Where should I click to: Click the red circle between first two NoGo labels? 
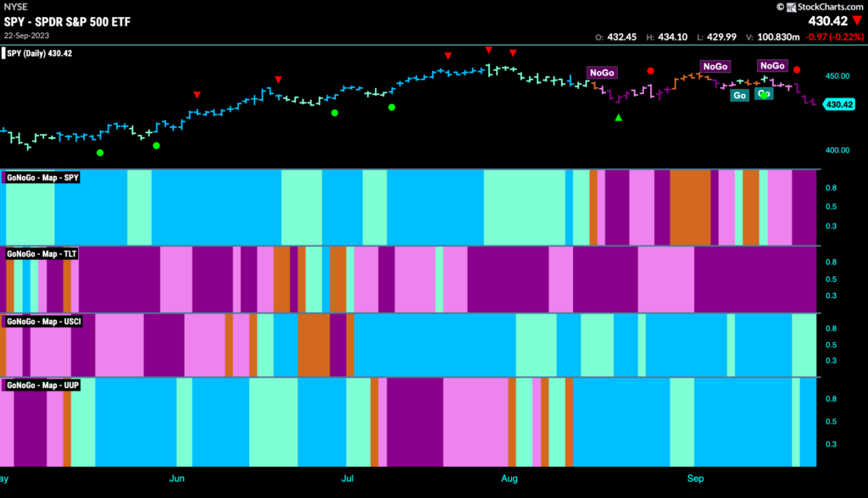click(x=650, y=71)
